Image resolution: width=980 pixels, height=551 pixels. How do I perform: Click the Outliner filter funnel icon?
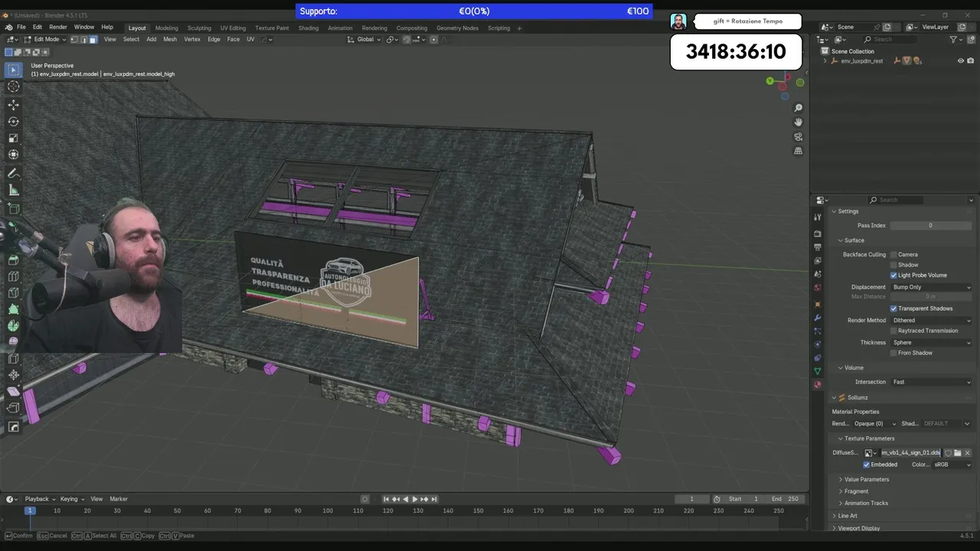click(x=954, y=39)
